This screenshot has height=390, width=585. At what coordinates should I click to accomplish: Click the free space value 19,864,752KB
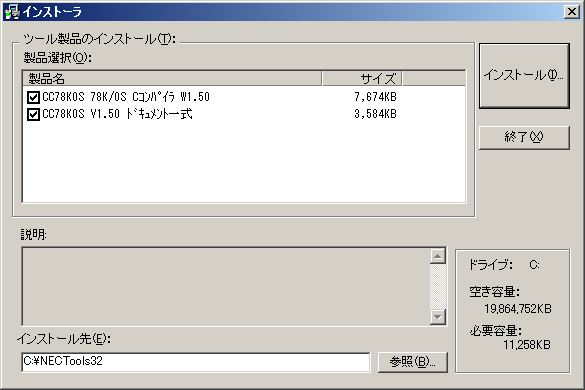(x=518, y=309)
